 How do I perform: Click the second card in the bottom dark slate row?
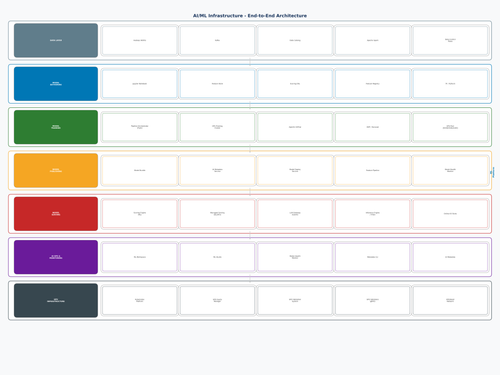[217, 300]
